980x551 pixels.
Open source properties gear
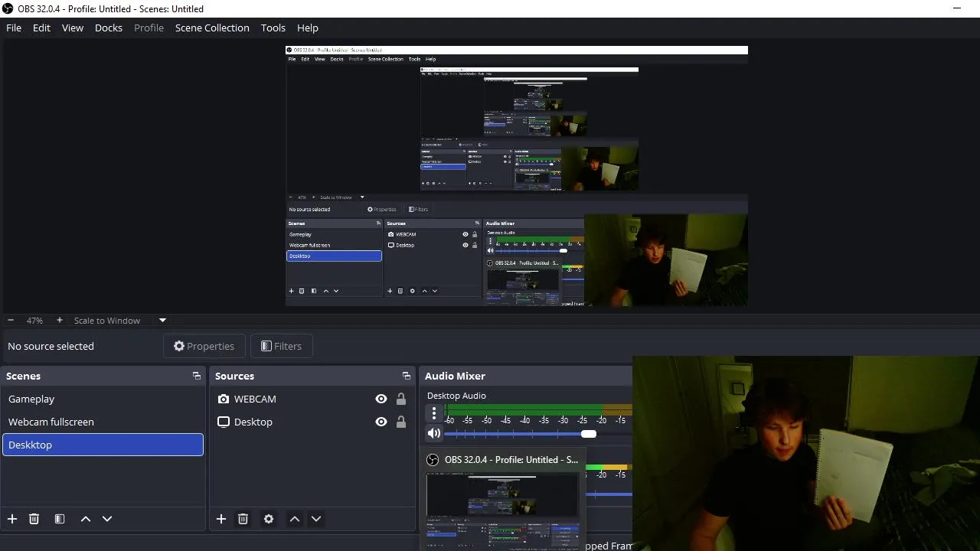(269, 519)
